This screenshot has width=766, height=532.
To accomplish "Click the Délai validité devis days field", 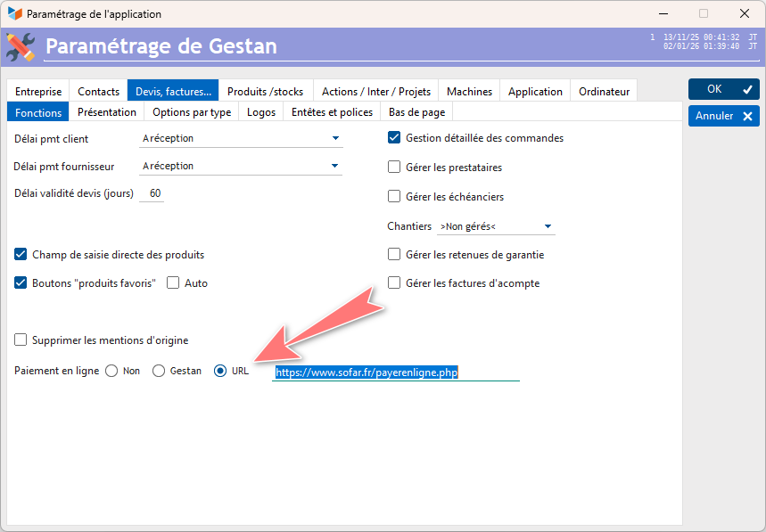I will 154,193.
